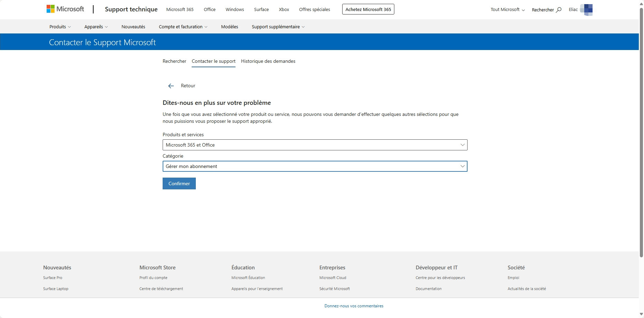This screenshot has height=318, width=644.
Task: Click the Retour back arrow icon
Action: pyautogui.click(x=171, y=86)
